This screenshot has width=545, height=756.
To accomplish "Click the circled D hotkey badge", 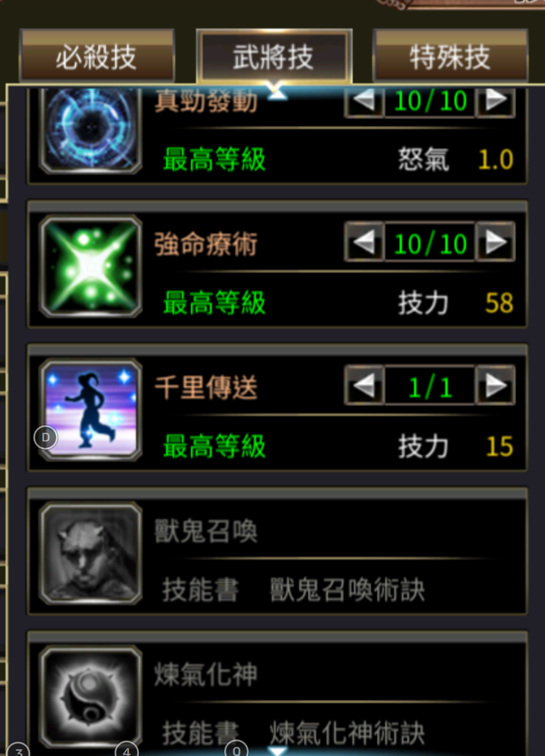I will (x=46, y=438).
